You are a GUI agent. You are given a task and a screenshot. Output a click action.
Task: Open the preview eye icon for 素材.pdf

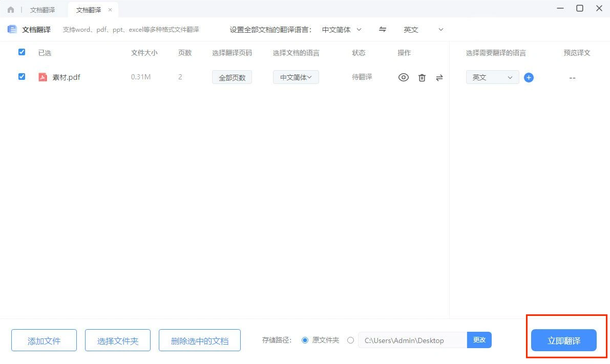click(404, 77)
